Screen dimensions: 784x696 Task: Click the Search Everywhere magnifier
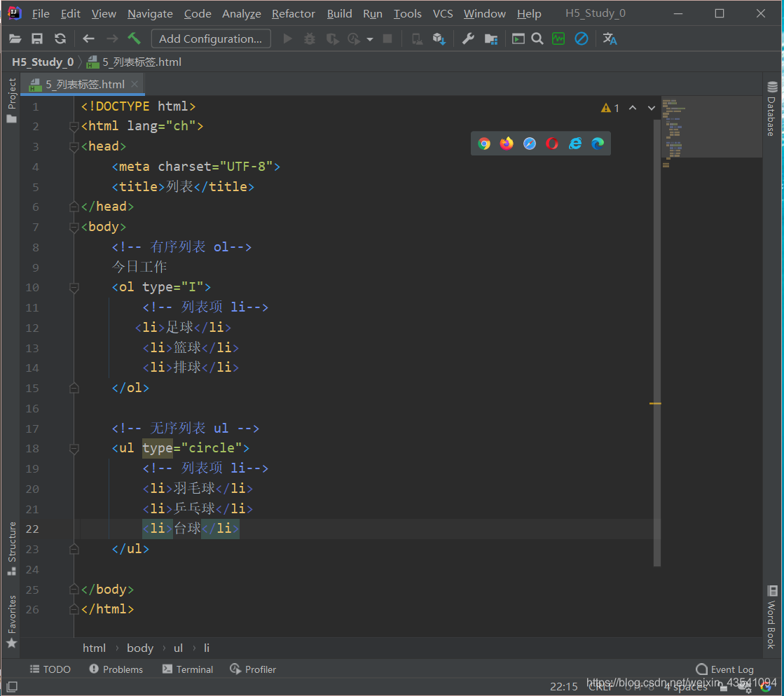pyautogui.click(x=537, y=39)
